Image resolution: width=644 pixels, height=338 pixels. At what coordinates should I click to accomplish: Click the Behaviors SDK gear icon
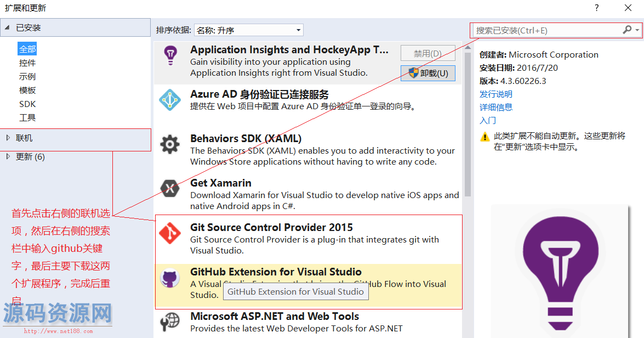[170, 144]
